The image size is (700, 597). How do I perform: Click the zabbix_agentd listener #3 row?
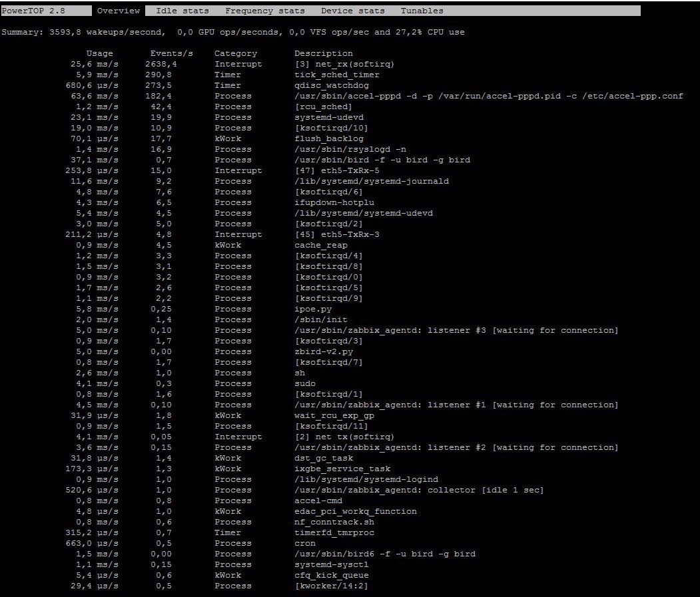point(347,330)
